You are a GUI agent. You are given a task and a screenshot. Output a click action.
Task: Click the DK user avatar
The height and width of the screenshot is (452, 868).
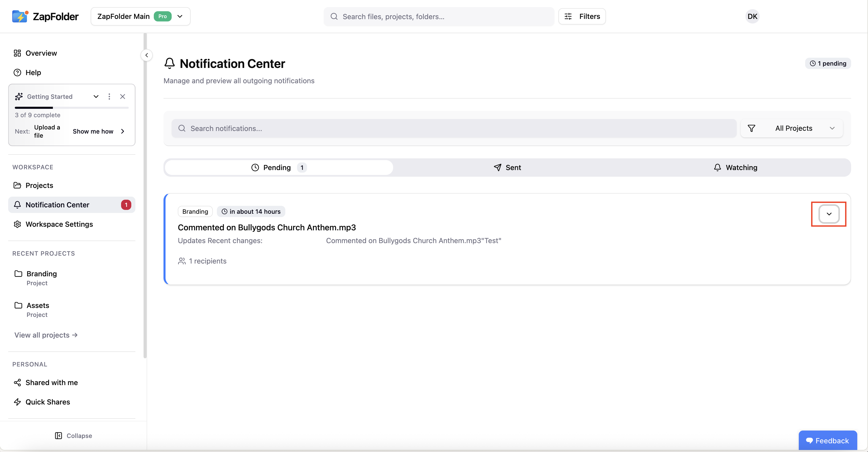(752, 16)
